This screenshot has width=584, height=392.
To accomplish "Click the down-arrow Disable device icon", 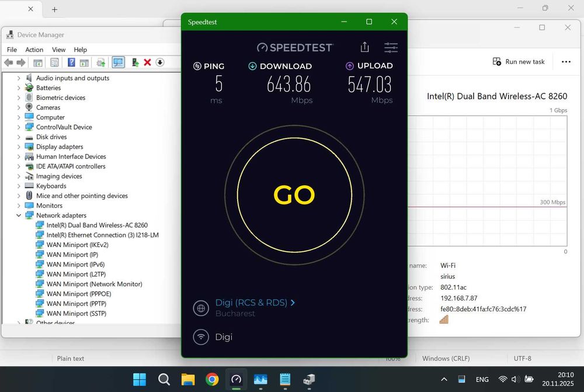I will click(160, 63).
